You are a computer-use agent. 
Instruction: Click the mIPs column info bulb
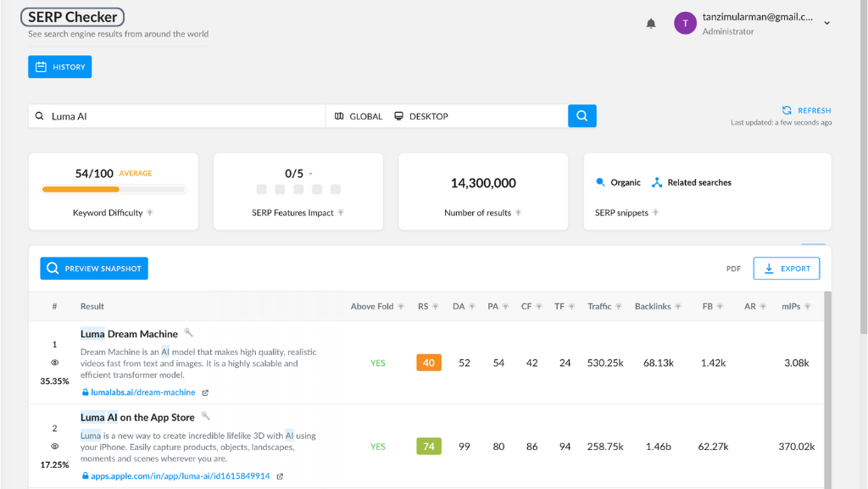807,307
